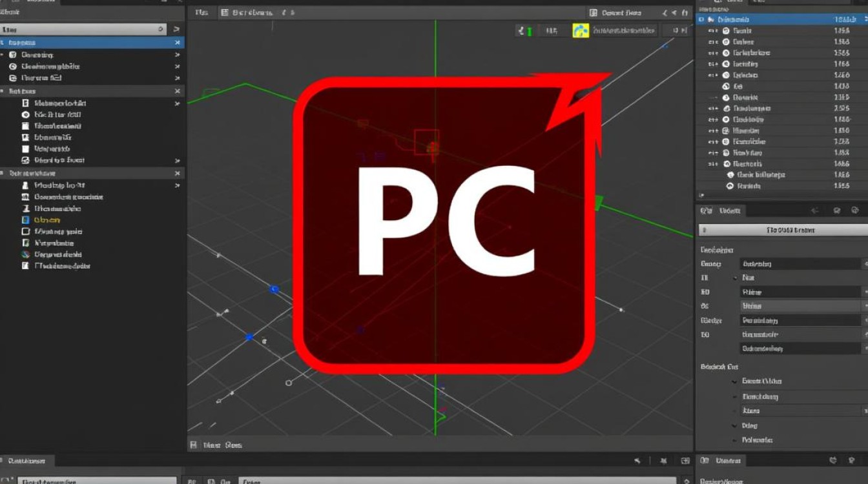Click the yellow color swatch in the viewport toolbar
Image resolution: width=868 pixels, height=484 pixels.
(581, 29)
